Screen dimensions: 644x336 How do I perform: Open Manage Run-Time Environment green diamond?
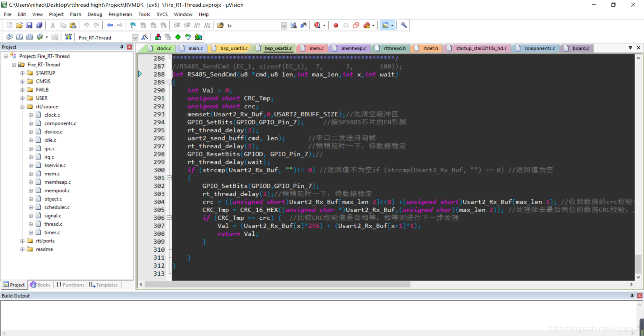[x=178, y=37]
